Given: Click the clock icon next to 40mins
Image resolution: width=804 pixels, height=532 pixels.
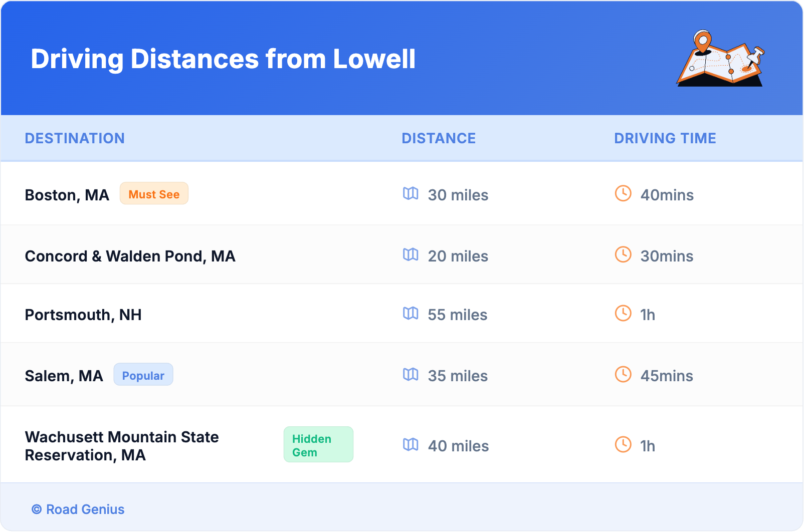Looking at the screenshot, I should (623, 194).
